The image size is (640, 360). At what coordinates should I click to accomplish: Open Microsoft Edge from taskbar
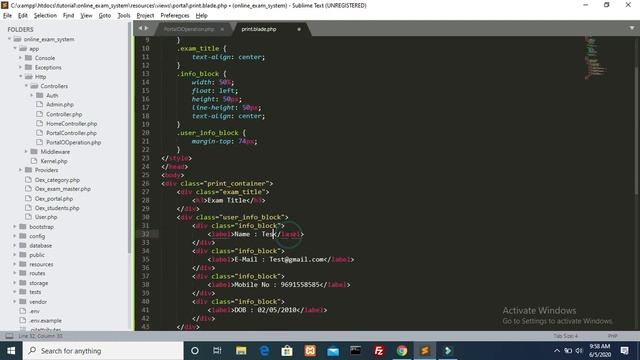pyautogui.click(x=264, y=351)
